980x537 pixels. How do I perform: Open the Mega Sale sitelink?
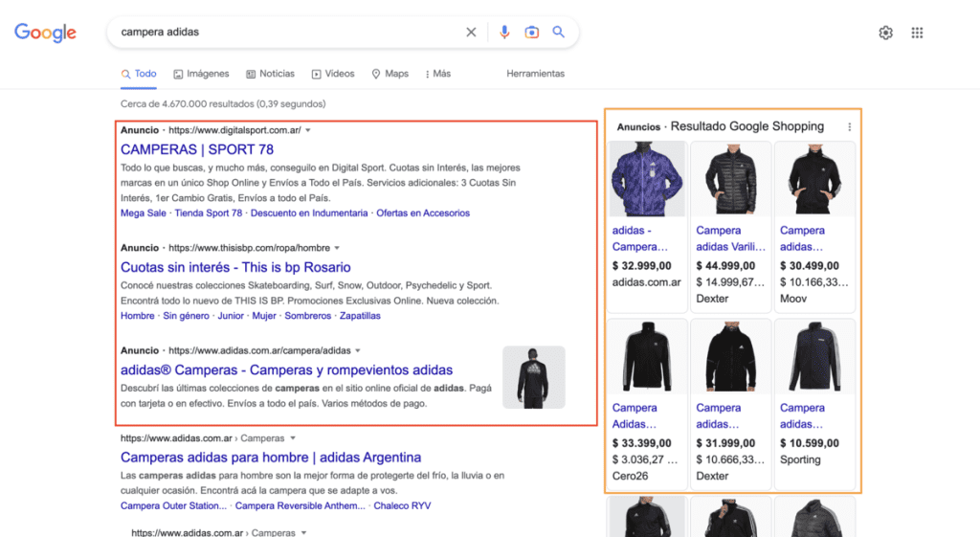pos(144,213)
